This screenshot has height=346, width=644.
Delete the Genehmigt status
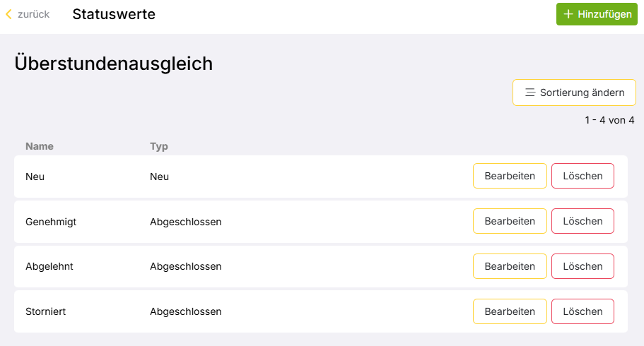(x=582, y=221)
